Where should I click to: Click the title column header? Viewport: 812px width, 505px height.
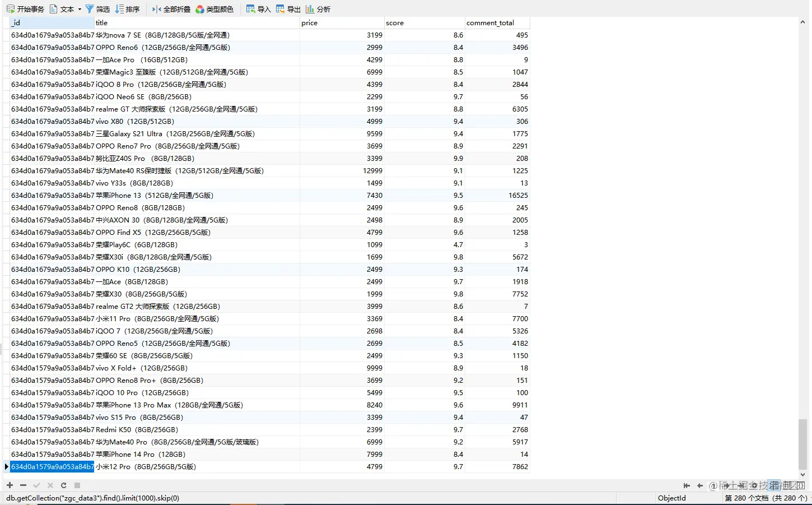point(197,23)
